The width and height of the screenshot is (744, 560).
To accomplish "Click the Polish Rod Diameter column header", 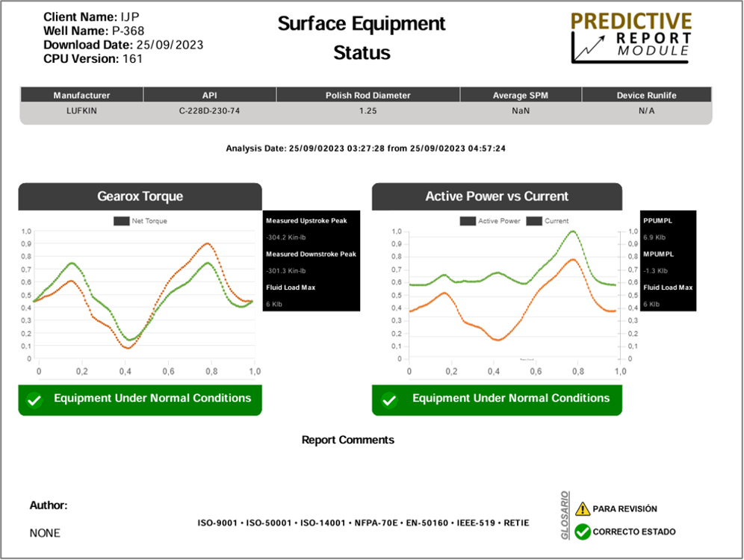I will click(368, 95).
